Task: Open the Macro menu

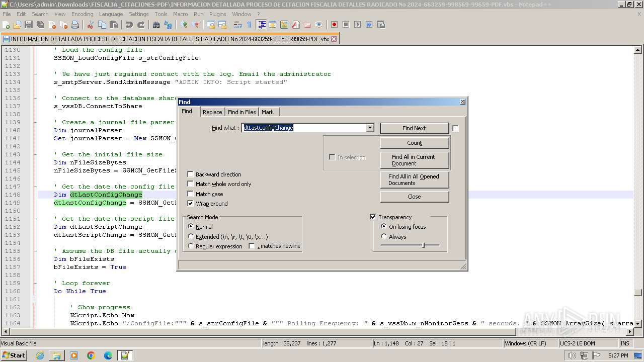Action: [x=180, y=14]
